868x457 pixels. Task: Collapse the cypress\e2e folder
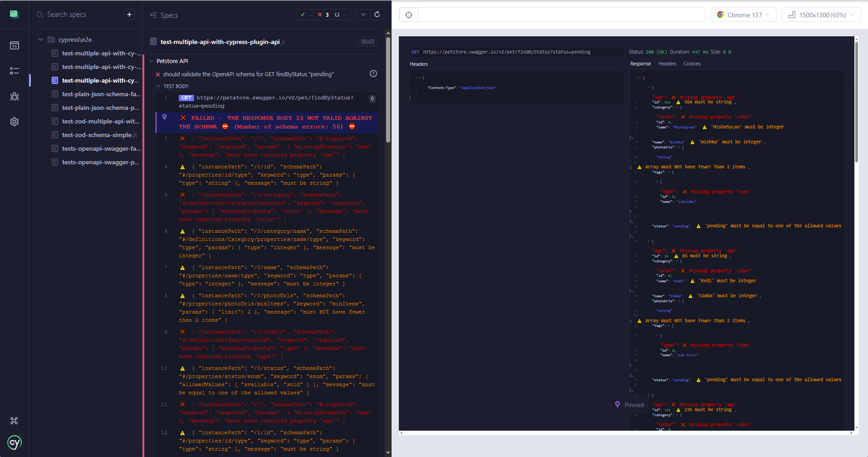click(x=40, y=39)
